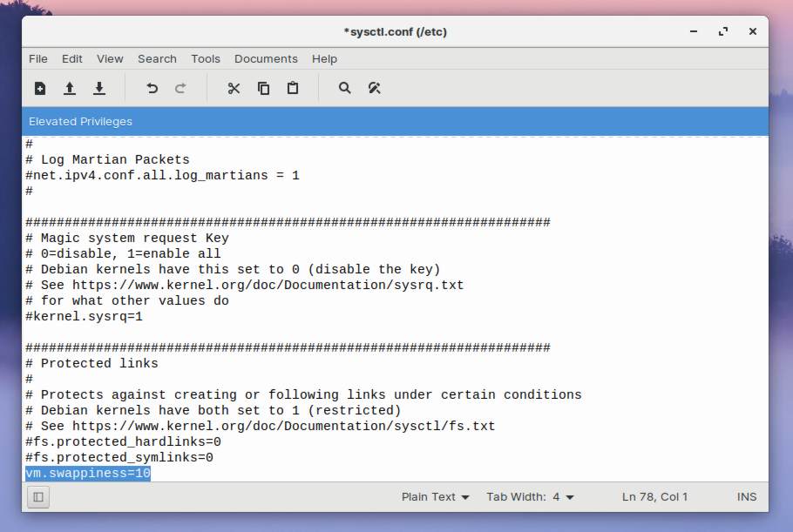Copy selection using the copy icon

tap(263, 89)
